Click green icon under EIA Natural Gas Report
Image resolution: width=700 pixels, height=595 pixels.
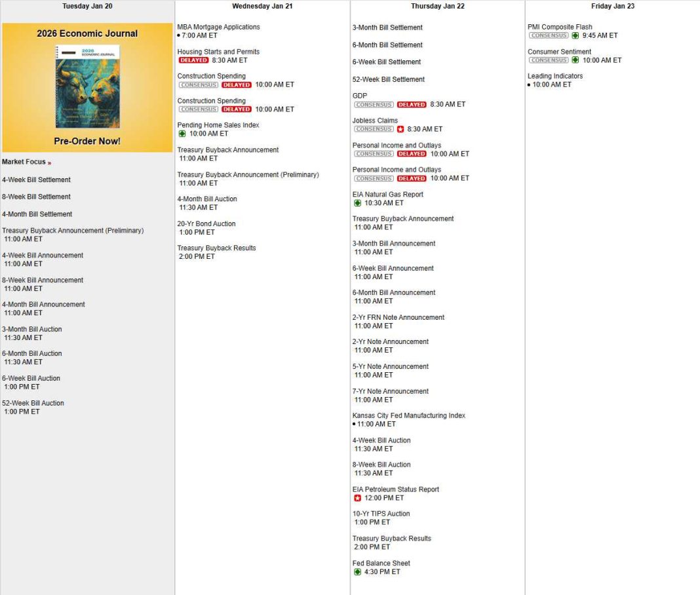coord(357,203)
